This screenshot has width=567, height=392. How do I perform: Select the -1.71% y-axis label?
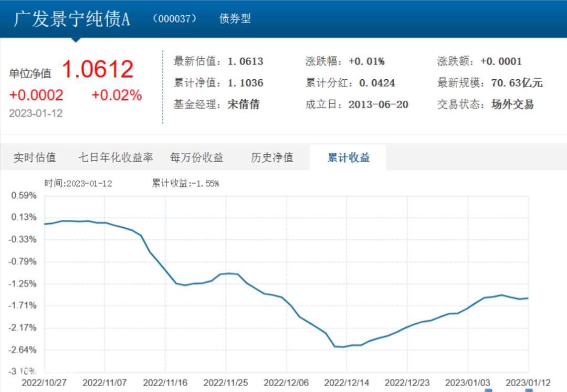coord(23,305)
